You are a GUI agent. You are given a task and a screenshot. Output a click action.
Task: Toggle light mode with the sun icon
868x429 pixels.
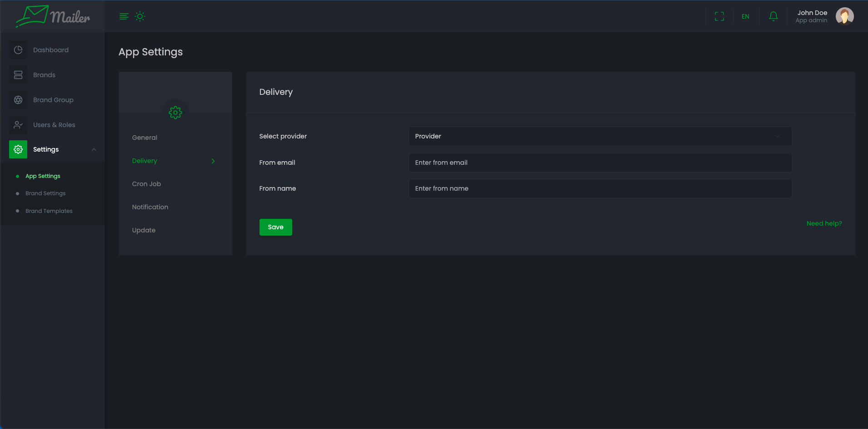[x=140, y=16]
